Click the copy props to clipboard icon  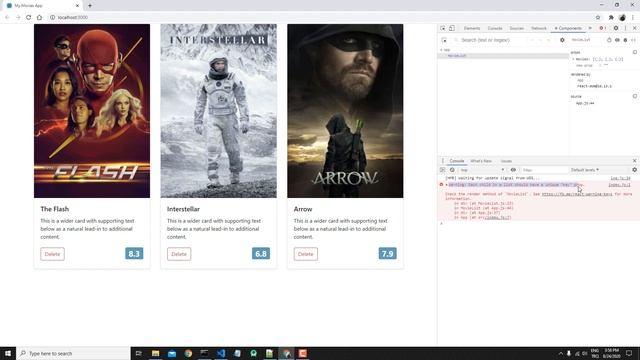click(635, 52)
